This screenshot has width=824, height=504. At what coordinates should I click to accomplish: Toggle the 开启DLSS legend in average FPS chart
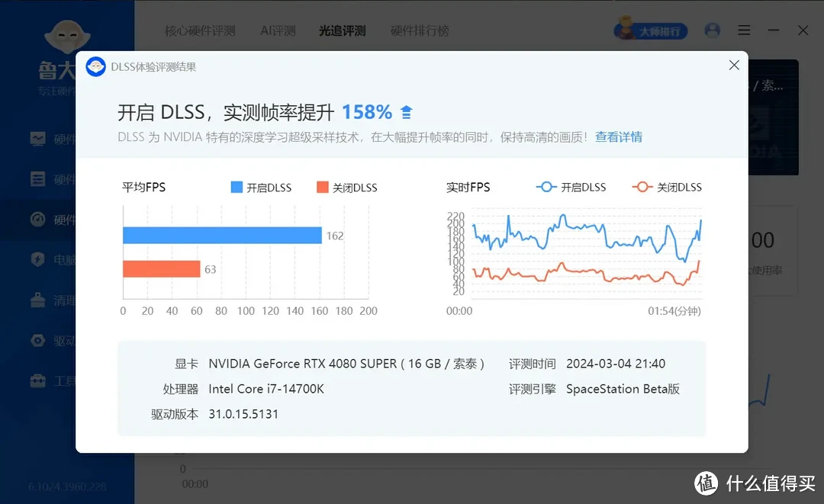click(x=260, y=187)
